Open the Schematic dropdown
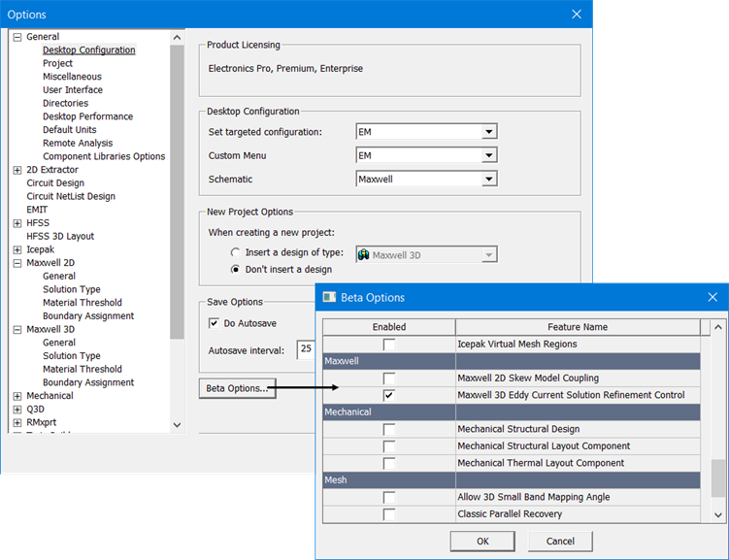Image resolution: width=729 pixels, height=560 pixels. pyautogui.click(x=488, y=180)
